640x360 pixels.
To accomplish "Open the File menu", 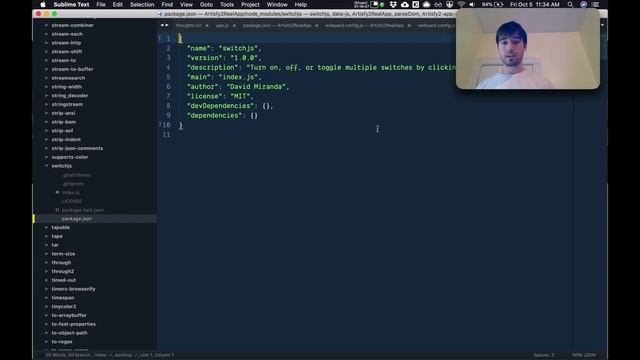I will (x=101, y=4).
